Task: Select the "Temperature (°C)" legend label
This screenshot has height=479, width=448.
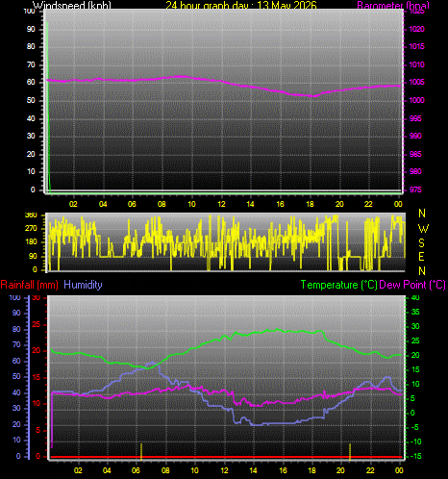Action: pyautogui.click(x=338, y=285)
